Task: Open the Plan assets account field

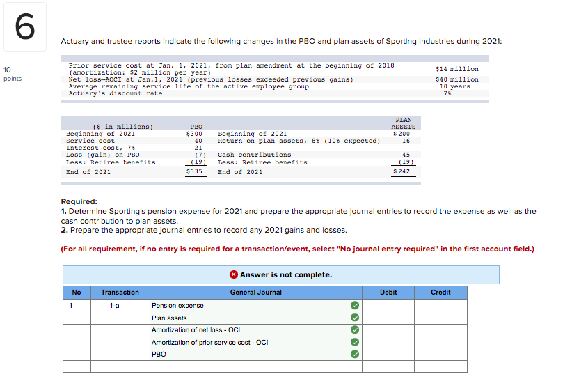Action: point(256,318)
